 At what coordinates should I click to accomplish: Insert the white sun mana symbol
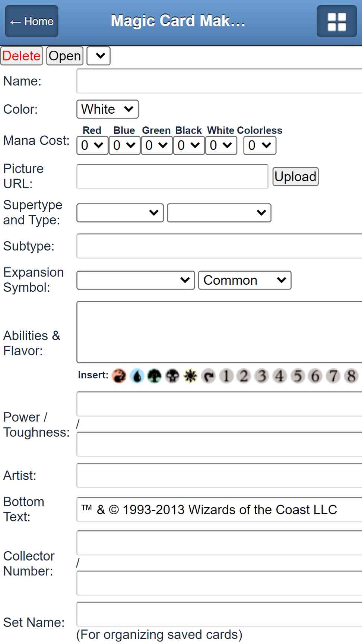[x=190, y=376]
